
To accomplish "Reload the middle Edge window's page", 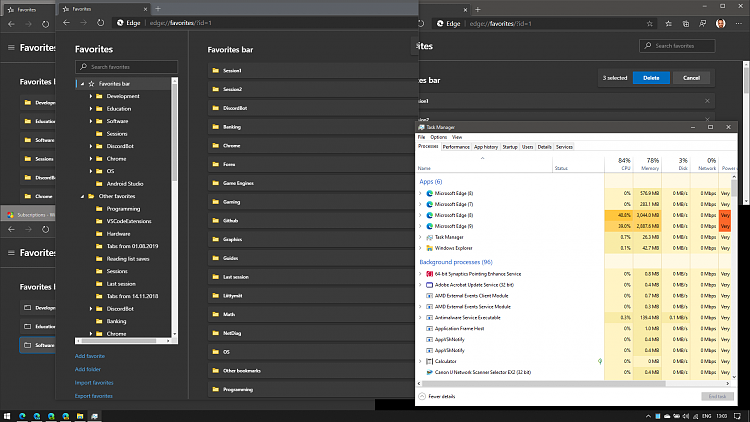I will point(100,23).
